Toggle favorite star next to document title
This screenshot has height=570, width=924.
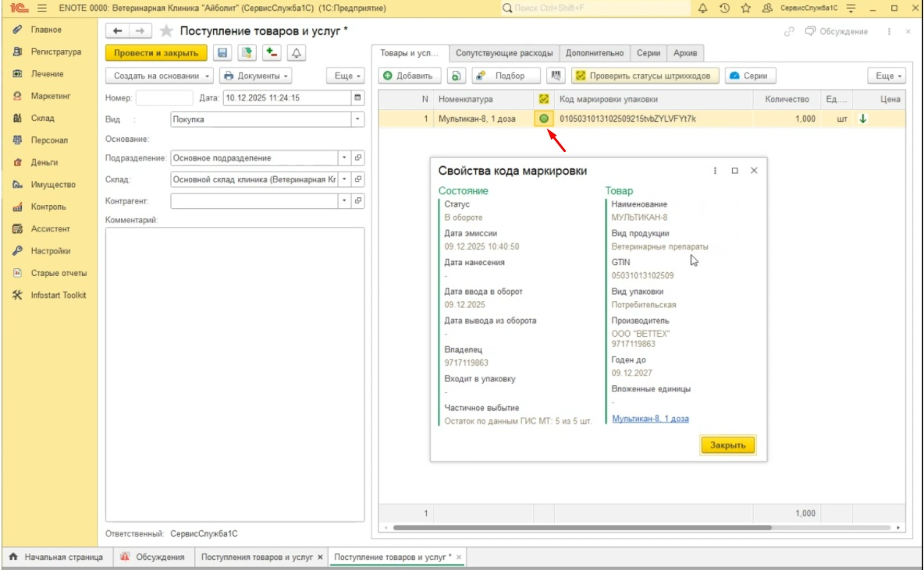(x=166, y=31)
